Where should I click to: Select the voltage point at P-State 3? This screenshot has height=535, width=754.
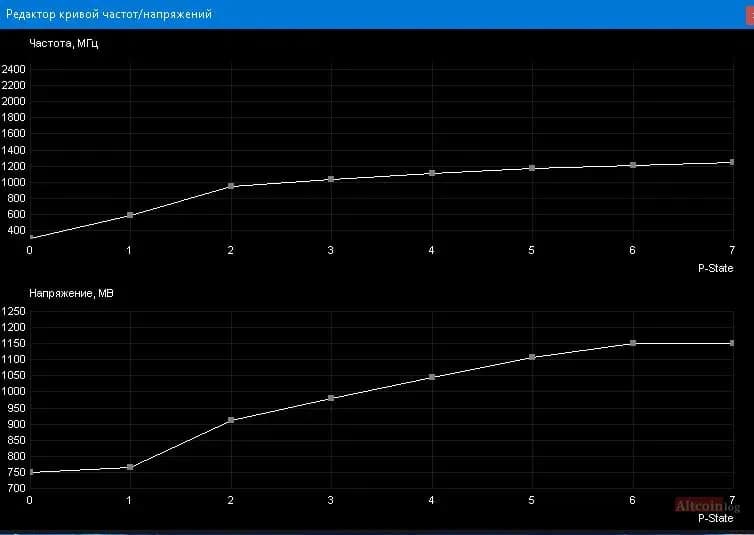click(331, 398)
